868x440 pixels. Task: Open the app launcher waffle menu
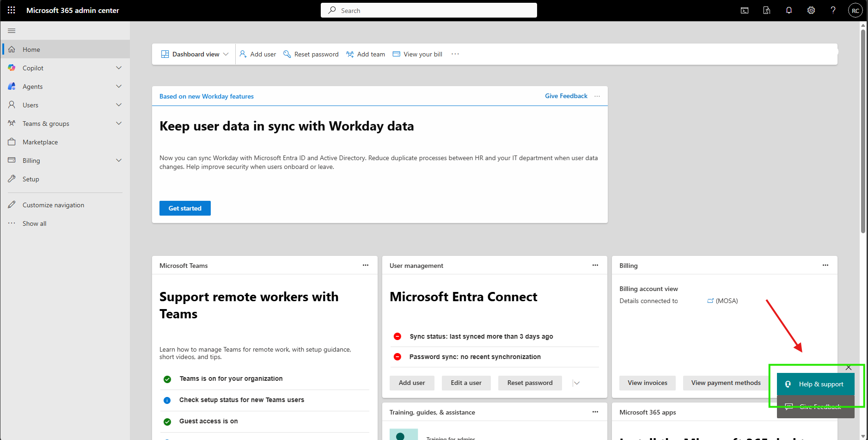11,10
